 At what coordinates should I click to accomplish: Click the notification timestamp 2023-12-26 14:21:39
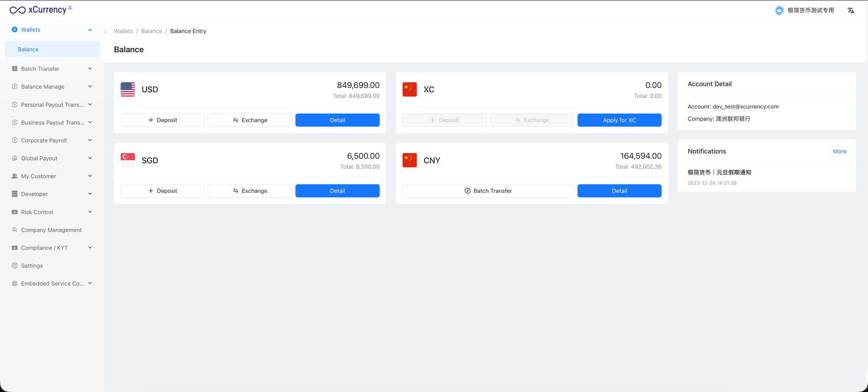pos(712,183)
